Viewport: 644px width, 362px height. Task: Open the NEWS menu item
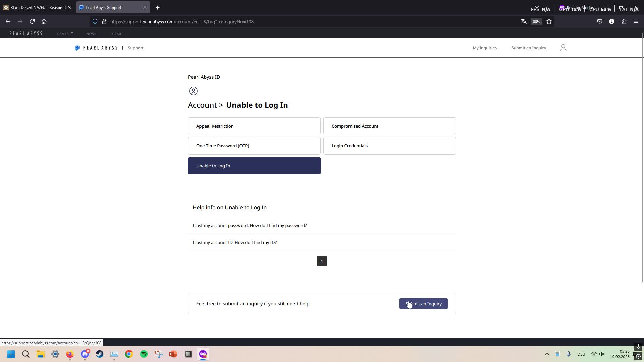(91, 33)
